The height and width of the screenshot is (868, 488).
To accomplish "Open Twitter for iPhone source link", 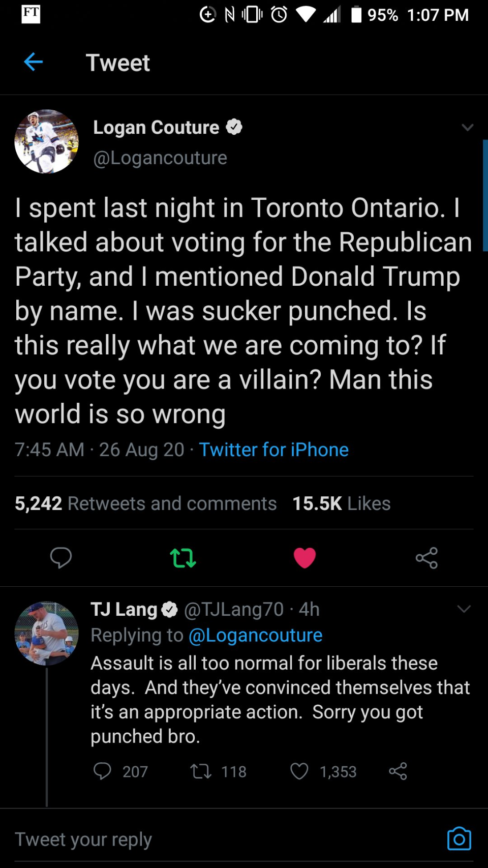I will click(x=273, y=450).
